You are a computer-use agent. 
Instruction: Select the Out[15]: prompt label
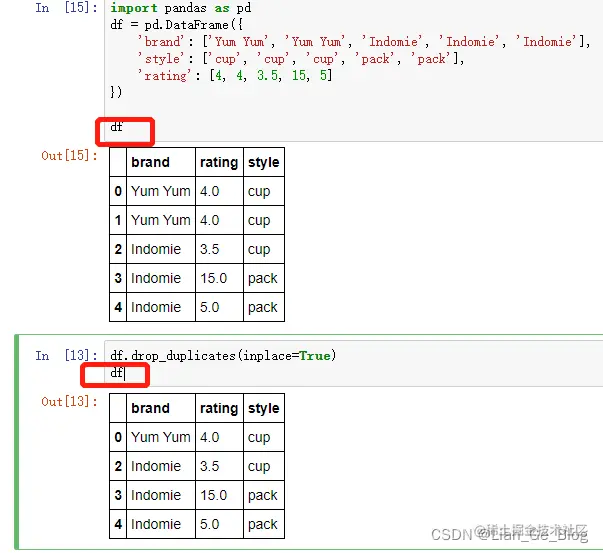[69, 156]
